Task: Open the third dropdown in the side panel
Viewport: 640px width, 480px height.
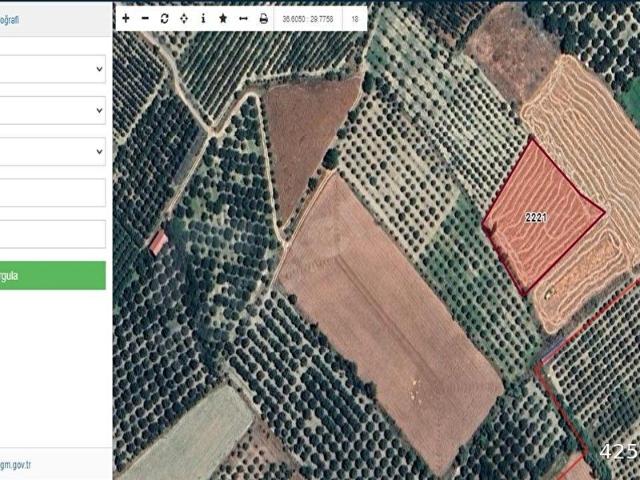Action: (52, 151)
